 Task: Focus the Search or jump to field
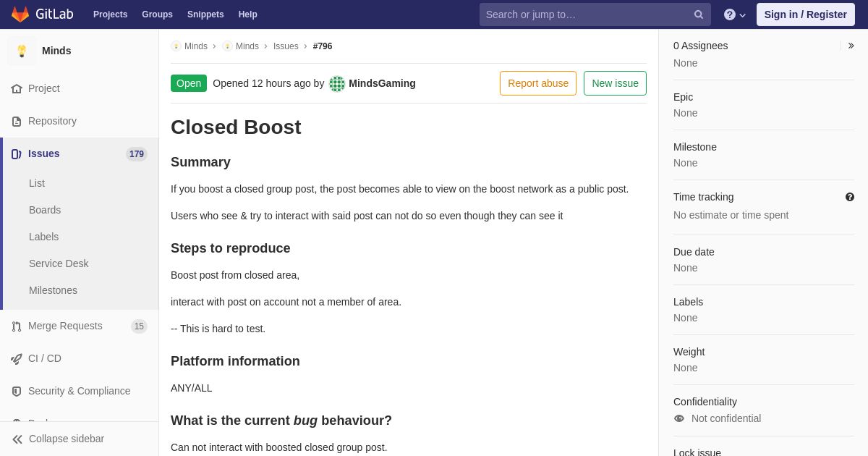(x=595, y=14)
